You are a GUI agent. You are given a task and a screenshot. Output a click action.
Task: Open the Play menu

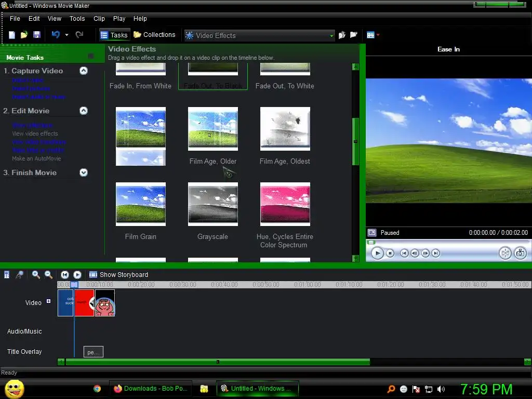tap(119, 19)
